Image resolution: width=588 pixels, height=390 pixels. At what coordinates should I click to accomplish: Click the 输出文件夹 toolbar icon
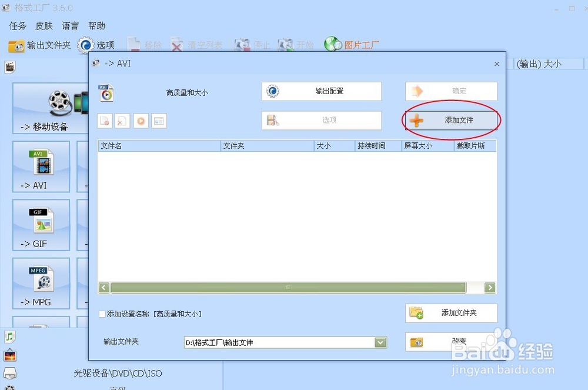[x=40, y=45]
